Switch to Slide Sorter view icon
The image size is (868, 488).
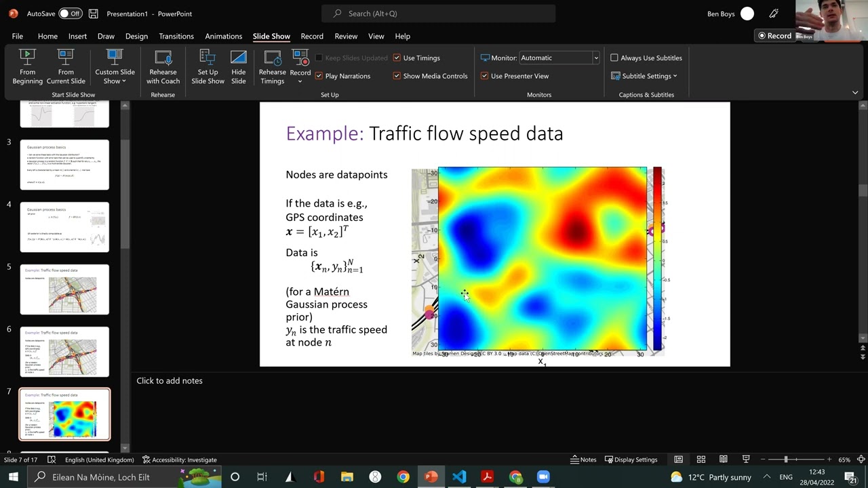pos(701,460)
